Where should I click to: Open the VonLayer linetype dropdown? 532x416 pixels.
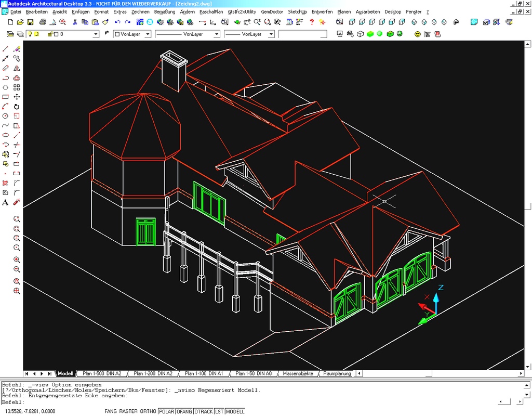216,34
